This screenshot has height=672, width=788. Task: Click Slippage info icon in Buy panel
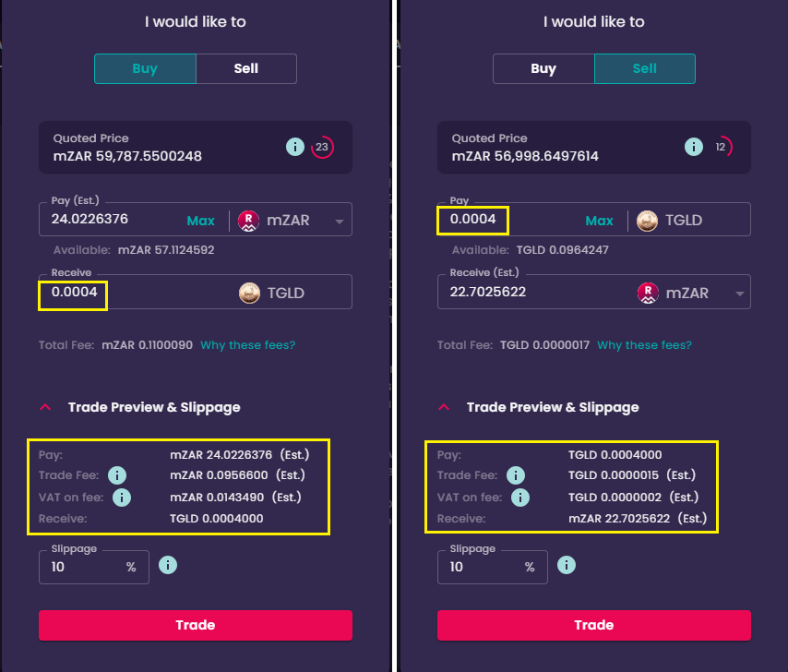pos(168,565)
